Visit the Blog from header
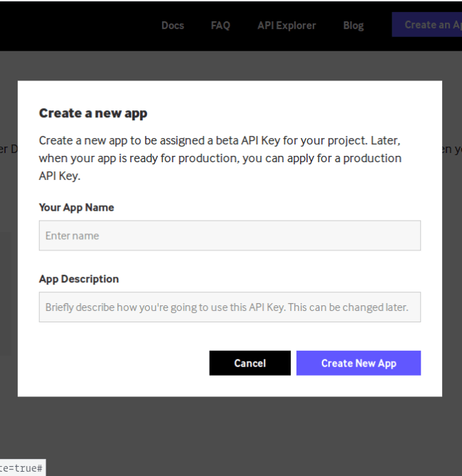 (x=353, y=25)
